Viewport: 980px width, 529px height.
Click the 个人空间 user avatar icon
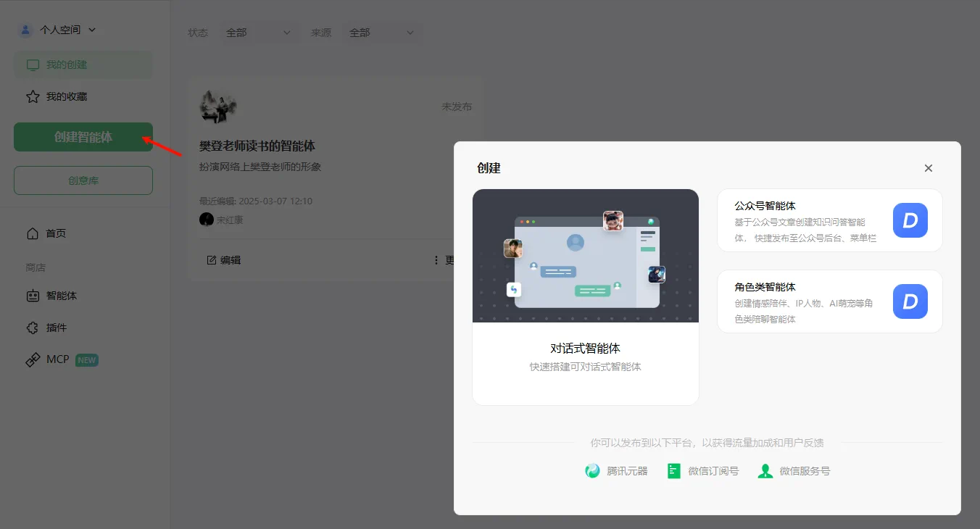coord(26,30)
